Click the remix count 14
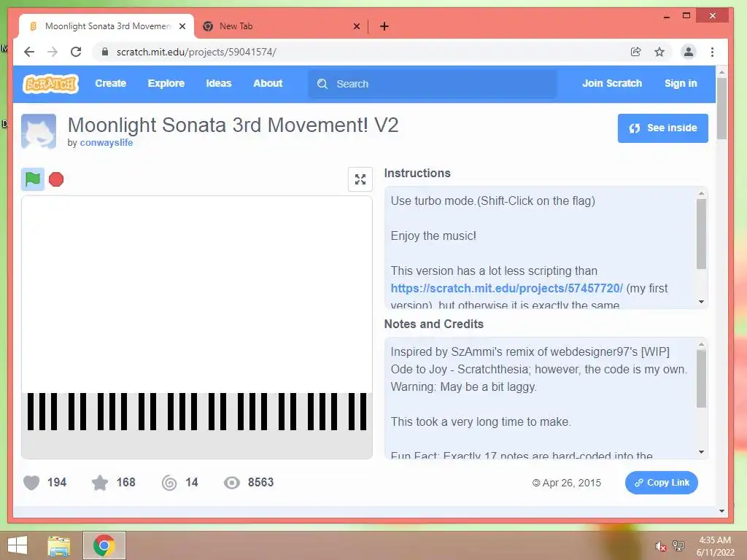Viewport: 747px width, 560px height. [192, 483]
